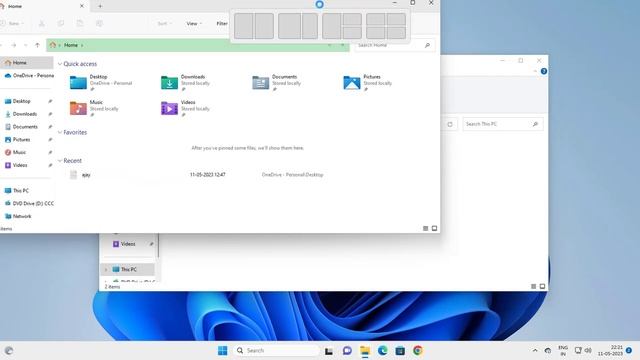
Task: Click the Paste clipboard icon in the toolbar
Action: pos(80,23)
